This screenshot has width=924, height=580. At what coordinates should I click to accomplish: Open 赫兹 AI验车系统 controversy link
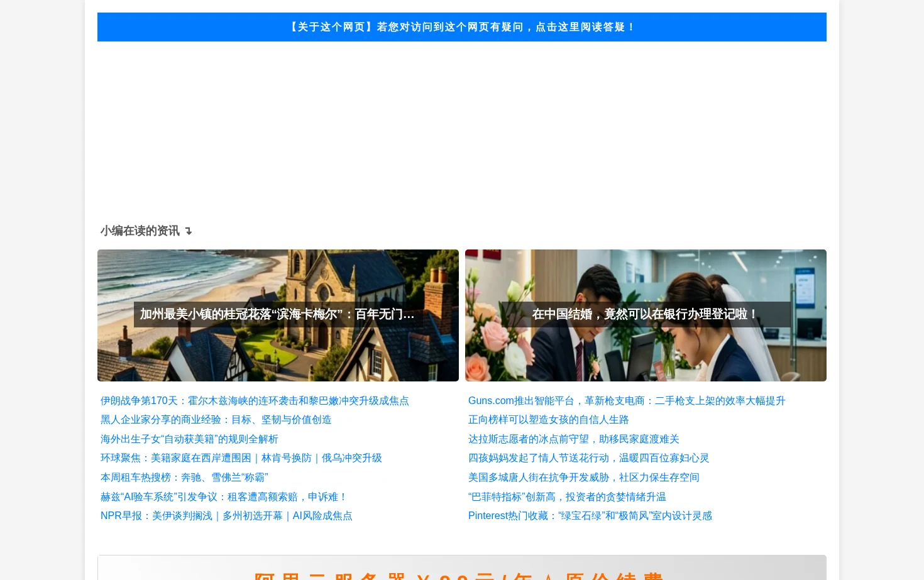tap(224, 497)
